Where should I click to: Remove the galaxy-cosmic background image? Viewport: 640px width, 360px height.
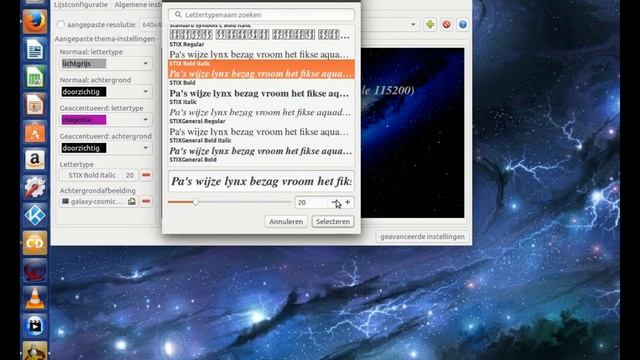[x=146, y=201]
